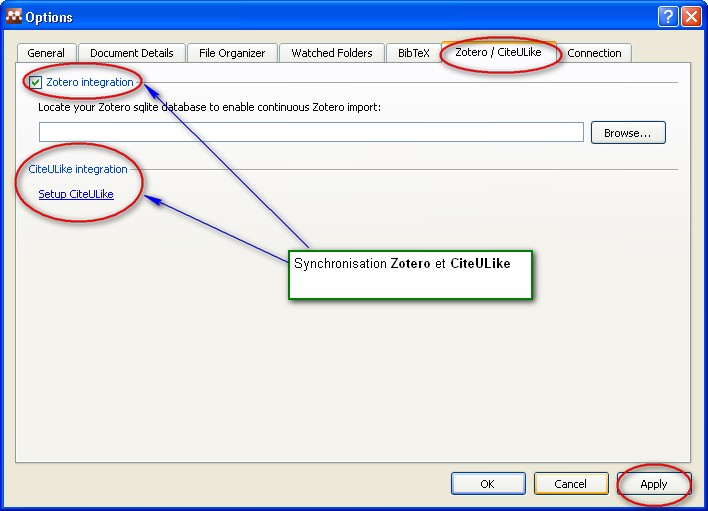This screenshot has width=708, height=511.
Task: Switch to the Connection tab
Action: (594, 53)
